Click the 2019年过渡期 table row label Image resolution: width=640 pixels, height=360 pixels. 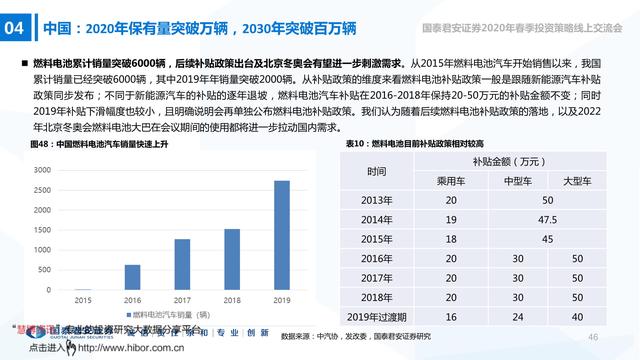pos(376,317)
